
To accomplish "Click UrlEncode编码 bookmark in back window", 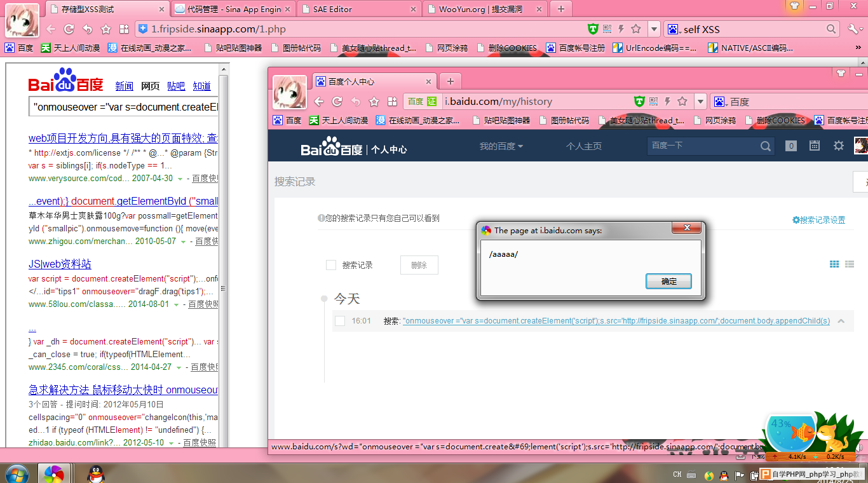I will point(654,48).
